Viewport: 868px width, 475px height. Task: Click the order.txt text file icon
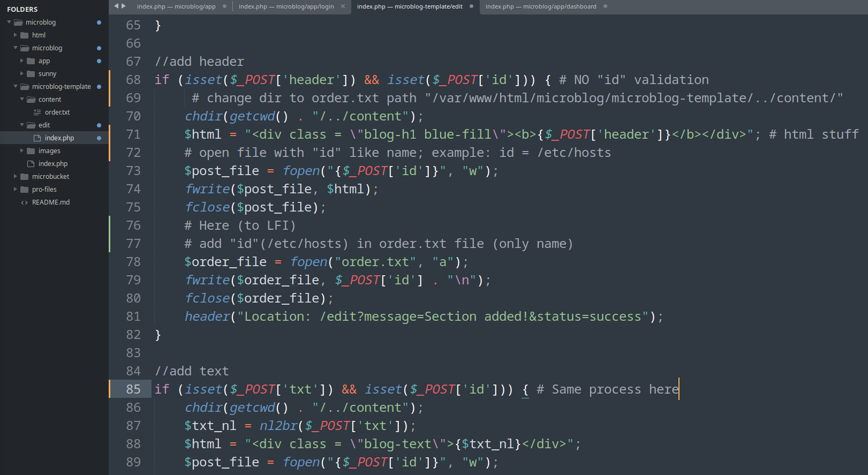(x=37, y=112)
